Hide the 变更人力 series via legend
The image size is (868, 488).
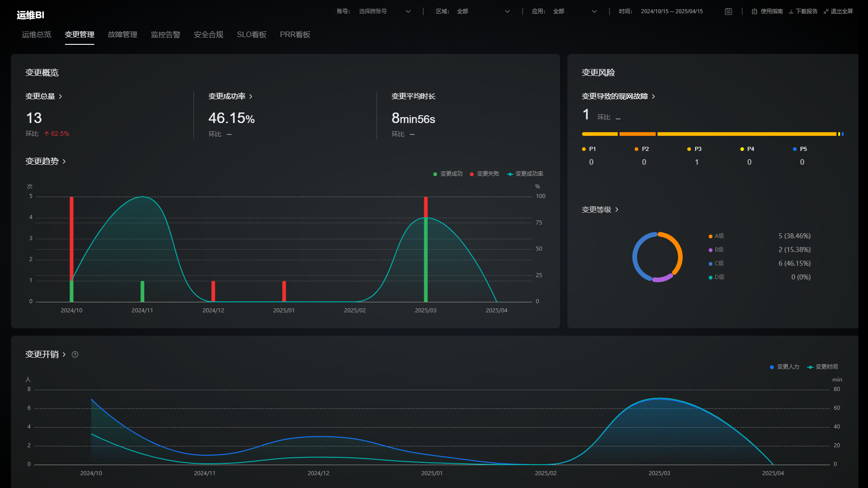coord(784,367)
